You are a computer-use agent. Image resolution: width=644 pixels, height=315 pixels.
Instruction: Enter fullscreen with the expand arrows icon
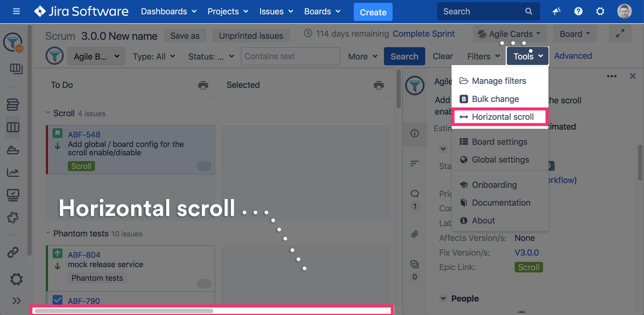pos(620,34)
